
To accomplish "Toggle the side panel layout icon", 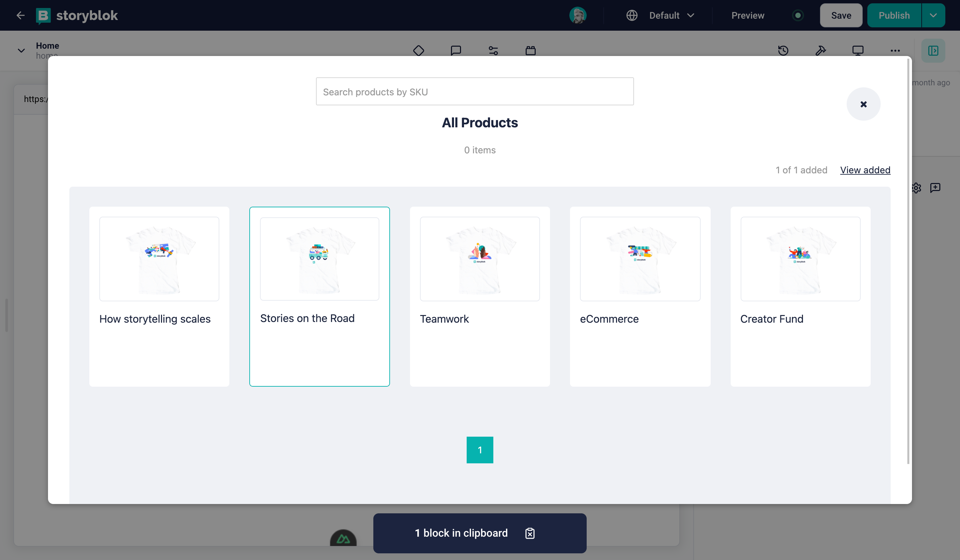I will coord(933,50).
